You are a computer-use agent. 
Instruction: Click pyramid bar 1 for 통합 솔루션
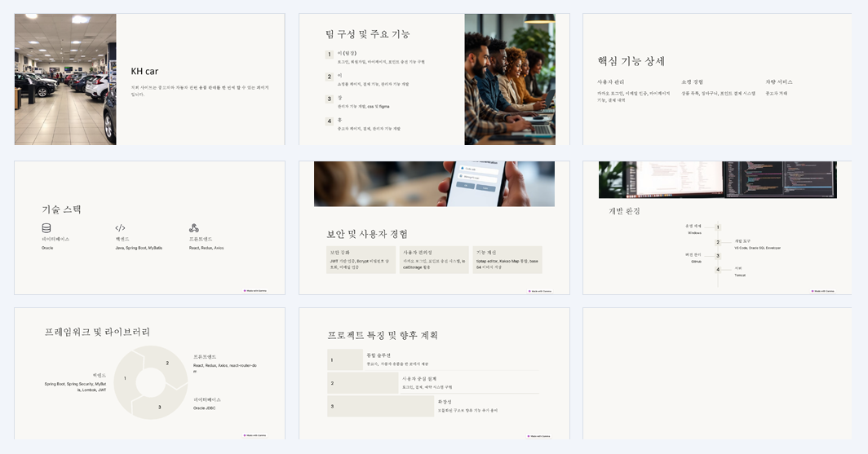[345, 359]
